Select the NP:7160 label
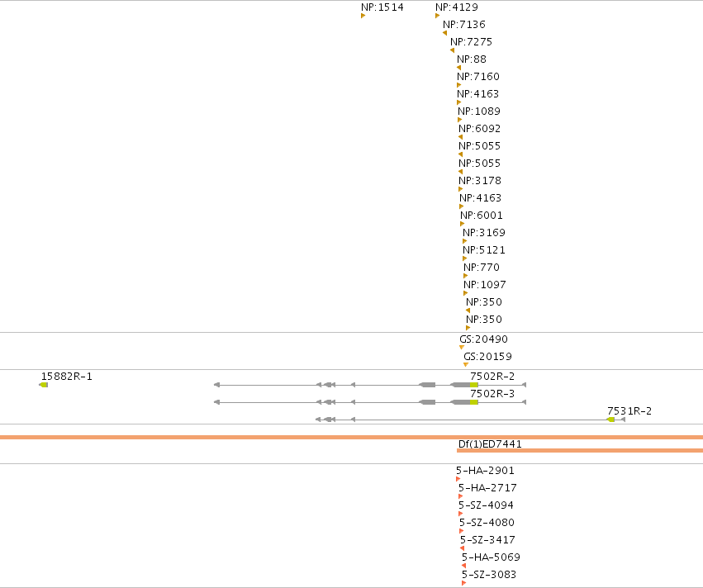This screenshot has width=703, height=588. tap(478, 77)
